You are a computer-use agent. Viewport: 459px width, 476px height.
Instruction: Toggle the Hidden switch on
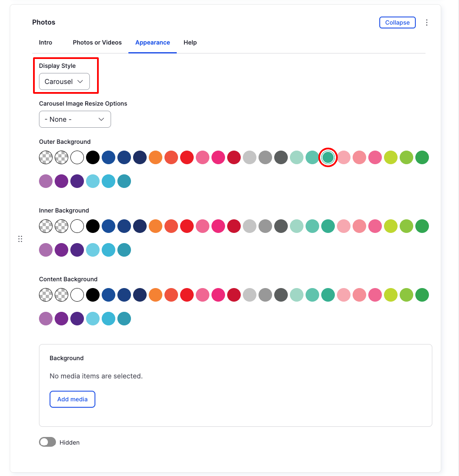click(47, 442)
